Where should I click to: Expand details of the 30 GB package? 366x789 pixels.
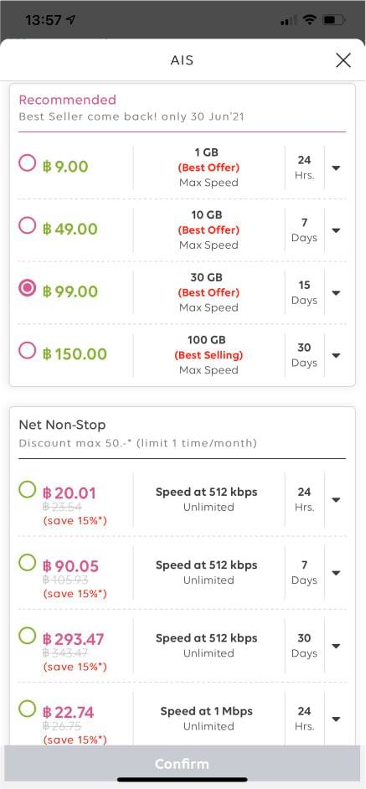pos(336,293)
